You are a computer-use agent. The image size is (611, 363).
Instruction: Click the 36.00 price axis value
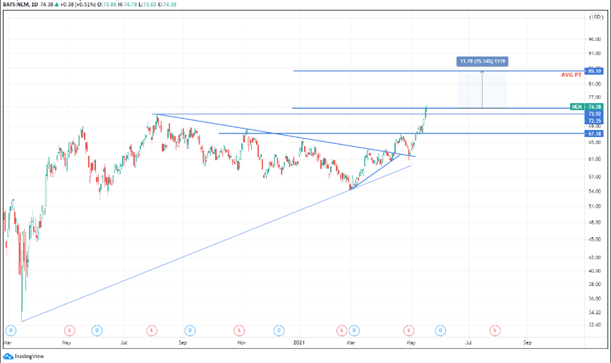click(595, 299)
